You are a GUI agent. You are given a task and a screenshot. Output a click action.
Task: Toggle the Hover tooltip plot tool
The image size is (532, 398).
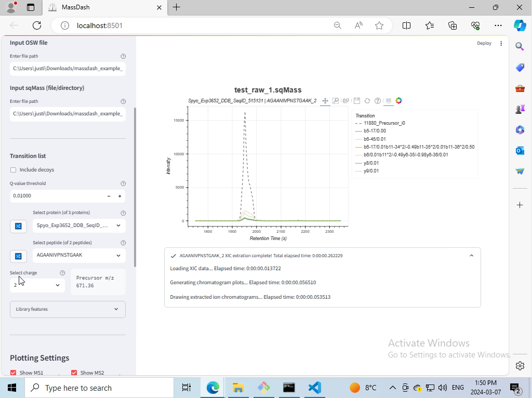389,101
